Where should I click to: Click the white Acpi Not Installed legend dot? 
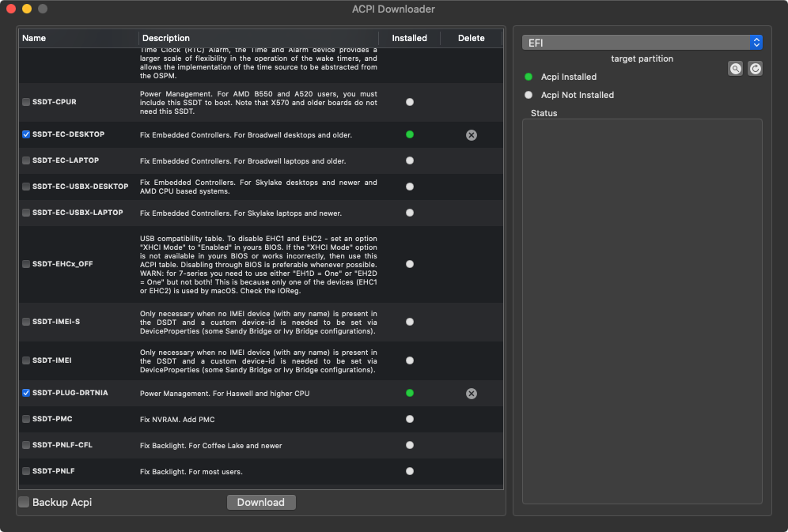528,95
